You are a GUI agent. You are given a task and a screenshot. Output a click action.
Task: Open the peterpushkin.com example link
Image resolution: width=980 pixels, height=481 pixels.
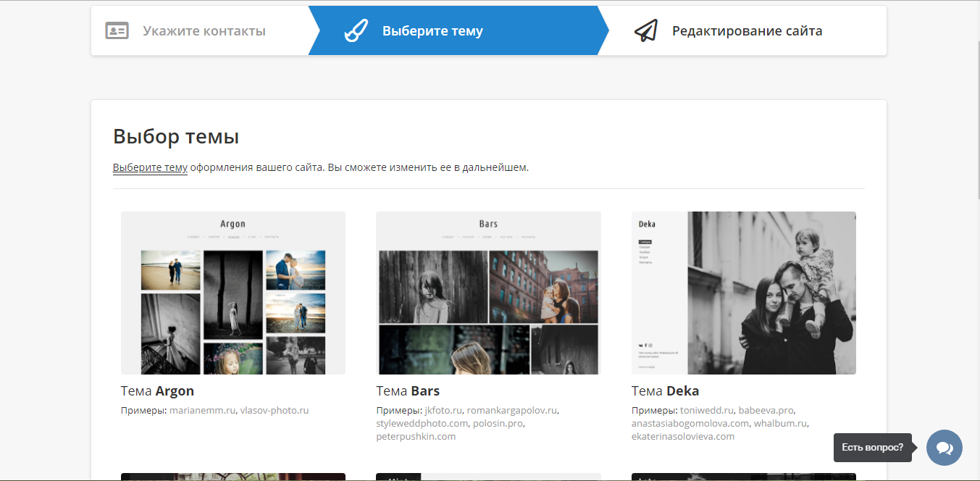click(x=416, y=436)
